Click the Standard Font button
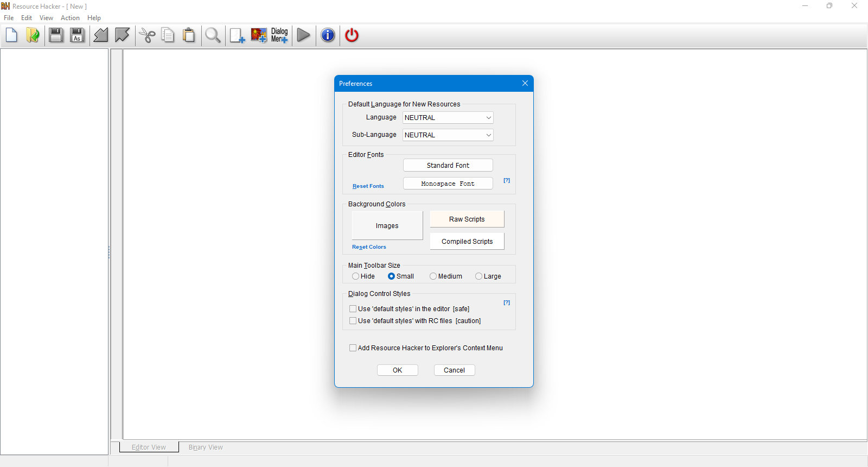This screenshot has height=467, width=868. click(x=448, y=166)
